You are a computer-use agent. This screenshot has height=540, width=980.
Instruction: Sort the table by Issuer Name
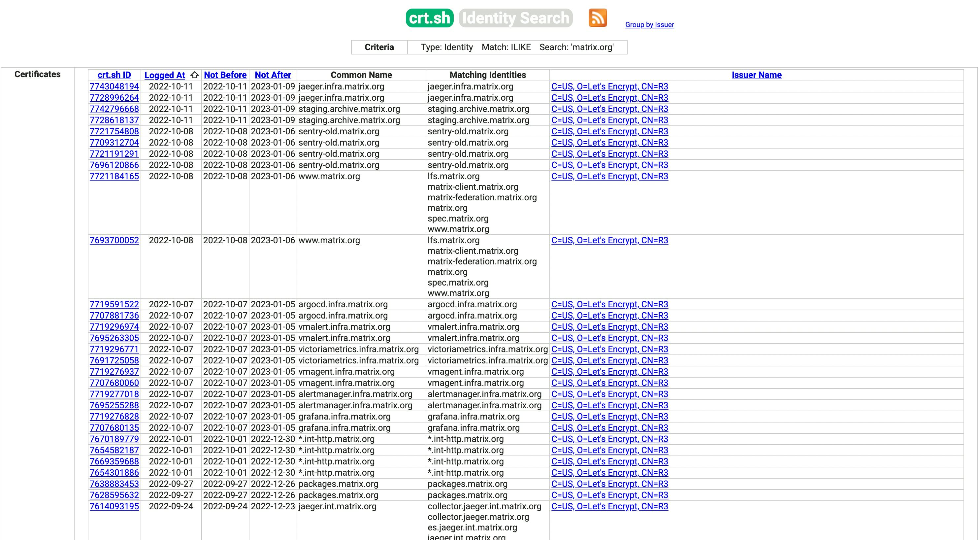click(756, 75)
